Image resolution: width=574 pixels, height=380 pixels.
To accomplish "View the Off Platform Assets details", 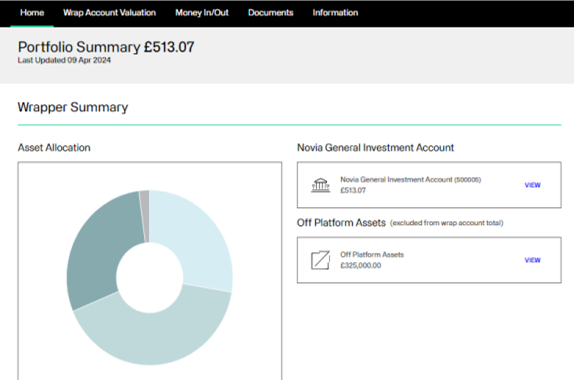I will pyautogui.click(x=532, y=260).
